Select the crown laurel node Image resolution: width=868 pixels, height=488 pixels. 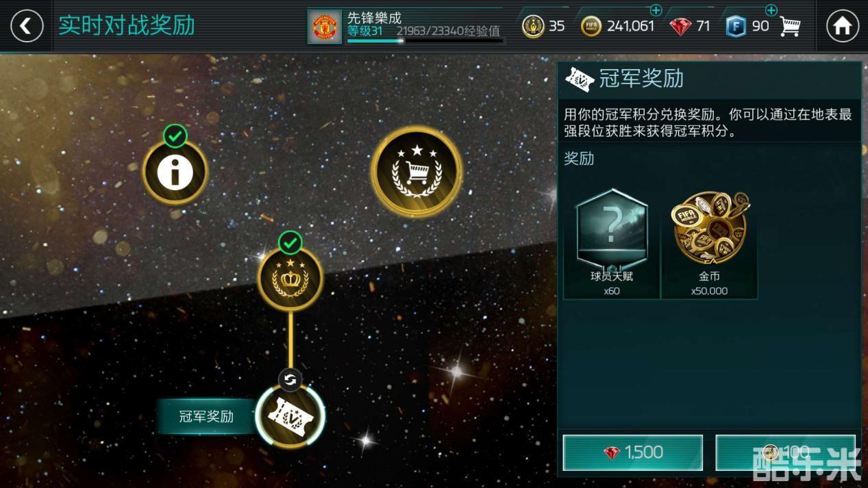coord(290,279)
